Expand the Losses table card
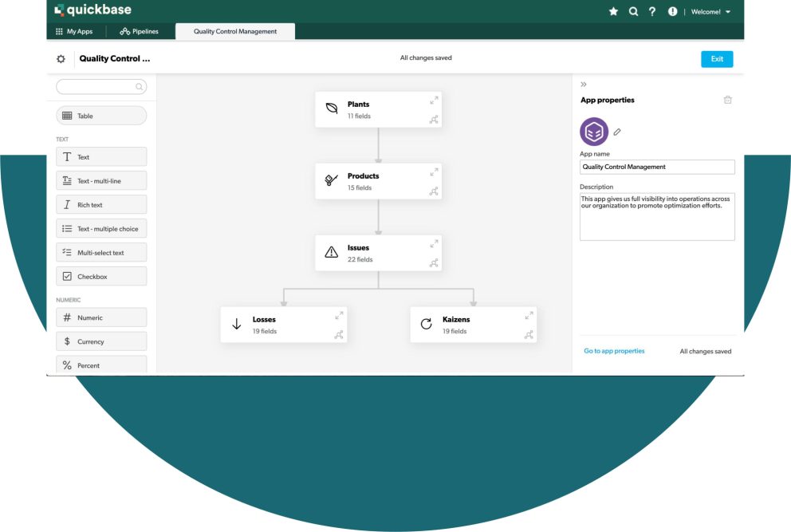This screenshot has height=532, width=791. tap(339, 316)
